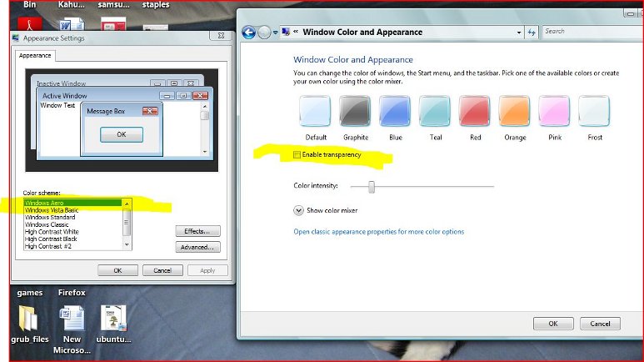Select the Graphite color swatch
This screenshot has height=362, width=644.
click(x=355, y=111)
